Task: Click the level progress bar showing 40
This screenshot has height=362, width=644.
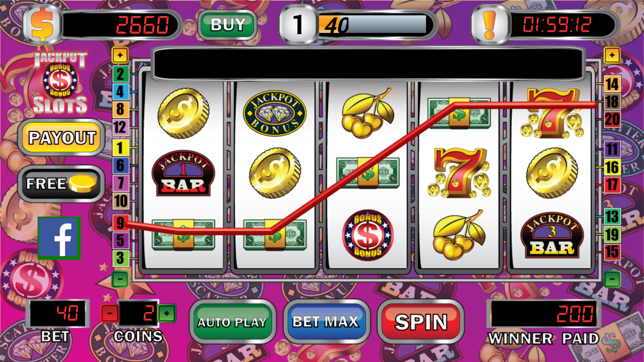Action: pos(373,25)
